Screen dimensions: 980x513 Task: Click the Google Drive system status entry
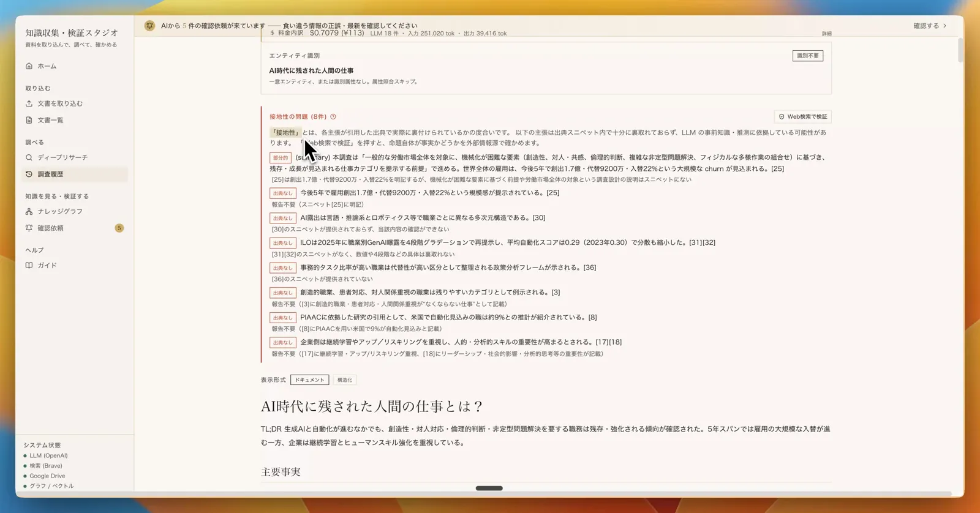(47, 476)
